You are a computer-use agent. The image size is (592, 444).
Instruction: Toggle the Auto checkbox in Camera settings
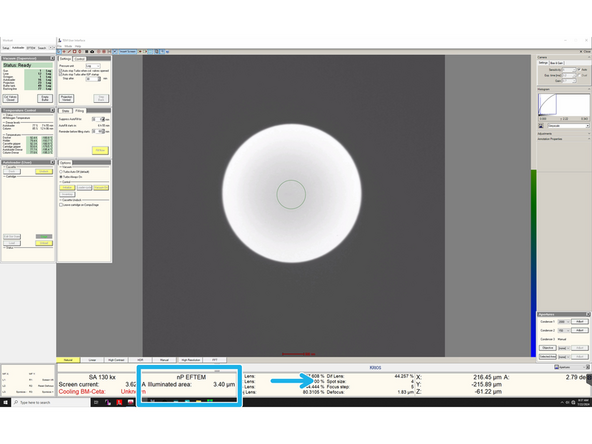click(579, 69)
